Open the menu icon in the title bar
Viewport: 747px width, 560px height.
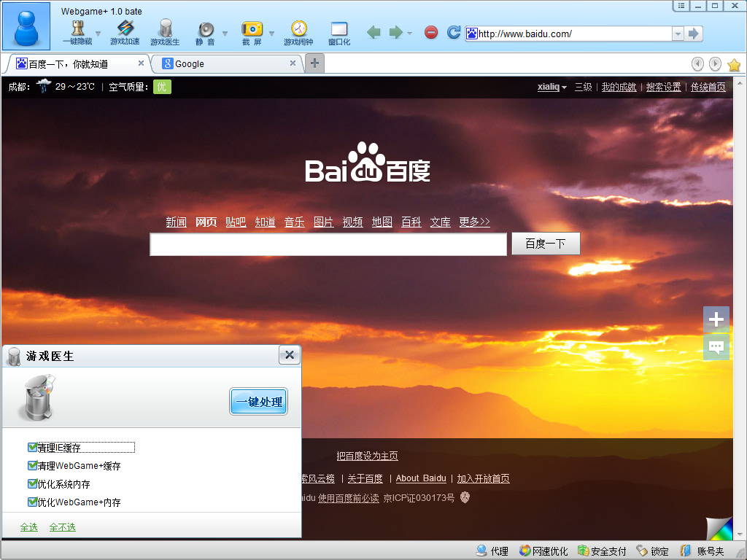click(681, 6)
